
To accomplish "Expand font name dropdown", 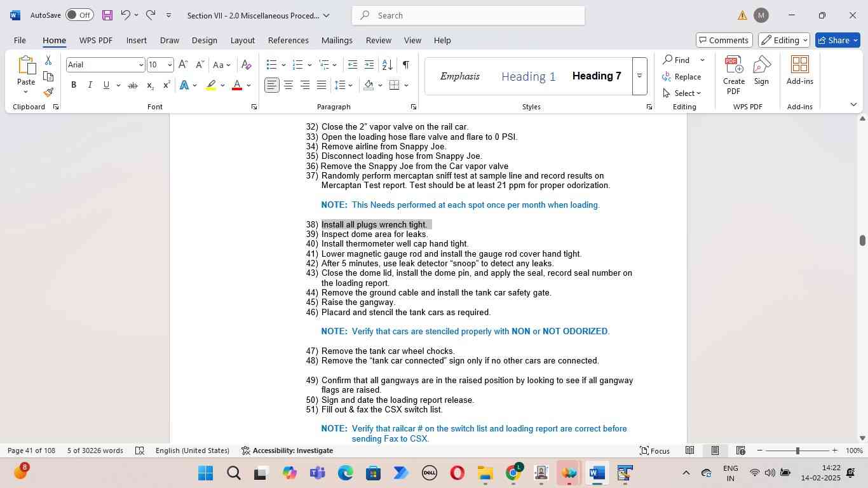I will 141,65.
